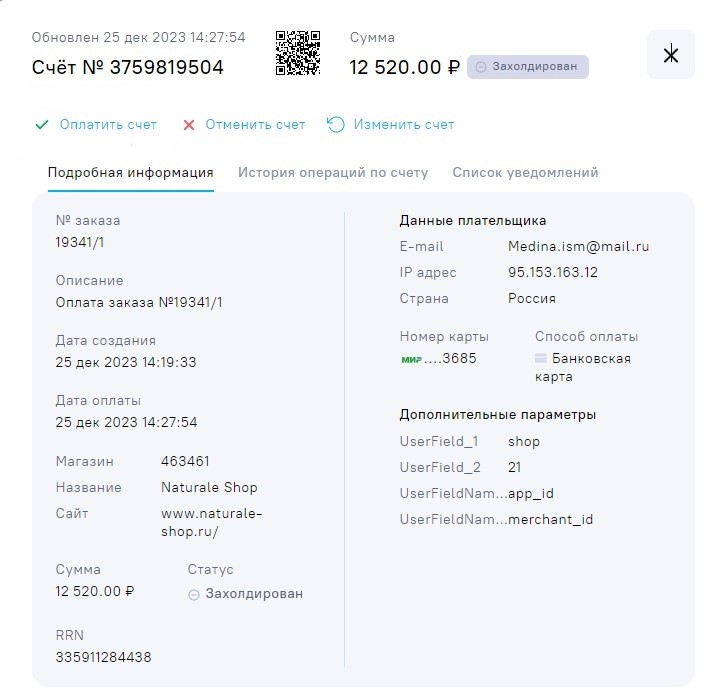Click payer email Medina.ism@mail.ru
Viewport: 706px width, 689px height.
click(578, 246)
